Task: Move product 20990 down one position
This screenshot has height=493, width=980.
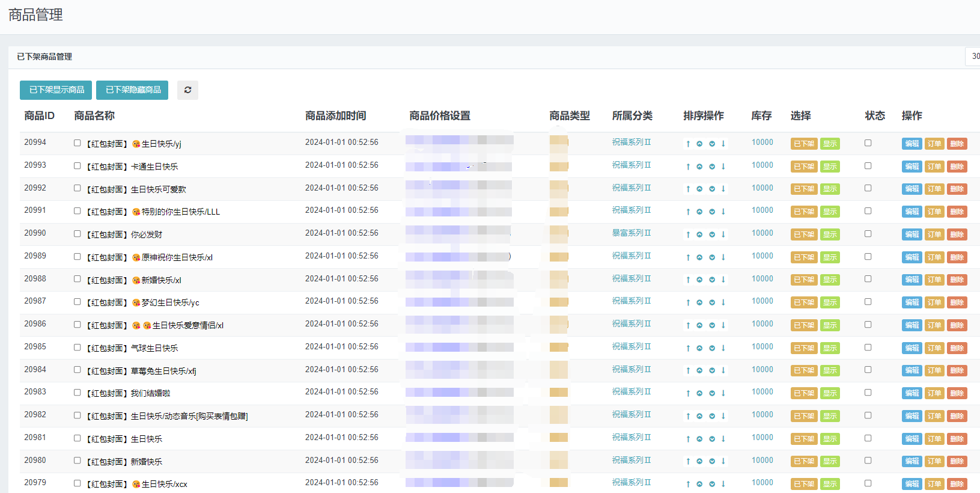Action: click(712, 234)
